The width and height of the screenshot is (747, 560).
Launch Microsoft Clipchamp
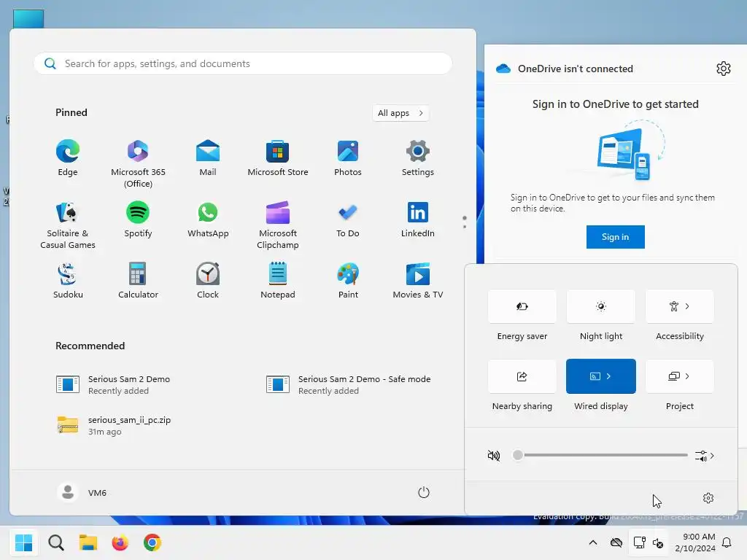point(278,225)
